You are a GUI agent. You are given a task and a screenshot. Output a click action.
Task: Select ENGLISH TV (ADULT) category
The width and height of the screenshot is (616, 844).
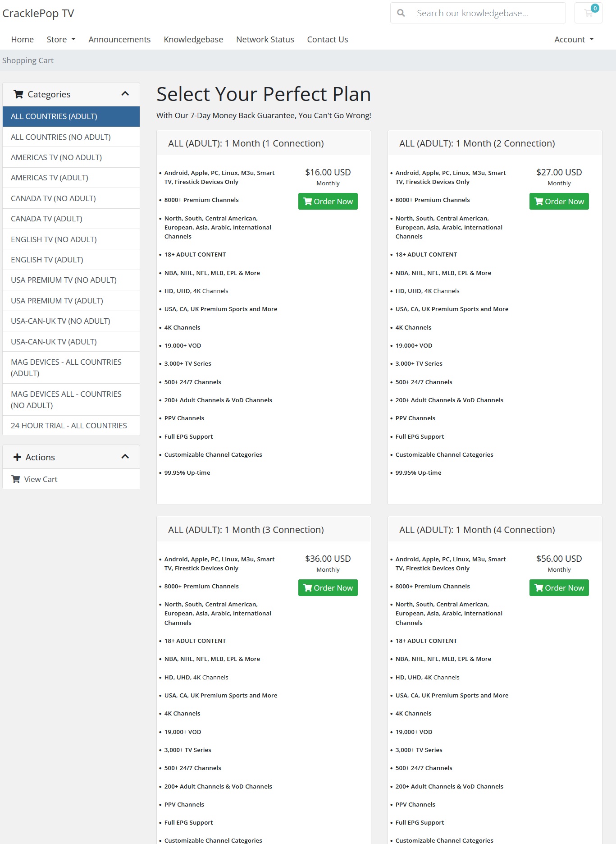coord(71,260)
